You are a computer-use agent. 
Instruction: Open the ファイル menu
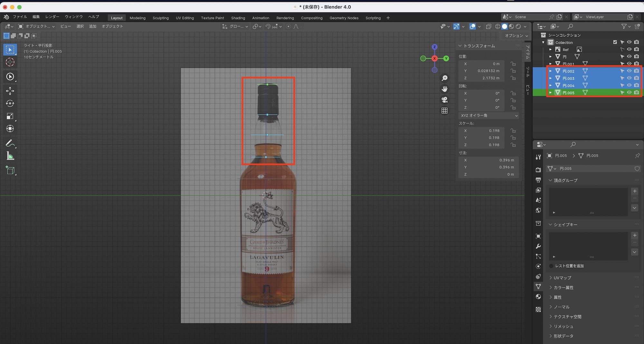(x=20, y=17)
